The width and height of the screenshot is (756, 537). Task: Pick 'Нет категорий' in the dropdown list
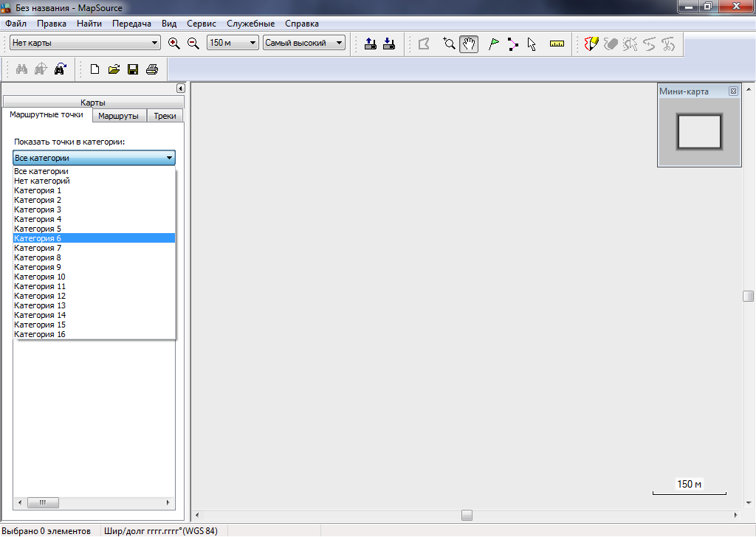[42, 181]
